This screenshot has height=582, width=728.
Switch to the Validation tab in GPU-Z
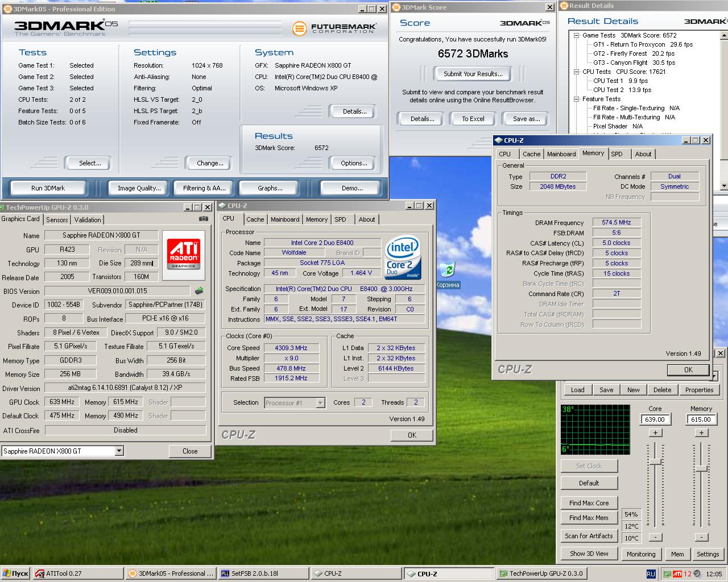(x=88, y=219)
